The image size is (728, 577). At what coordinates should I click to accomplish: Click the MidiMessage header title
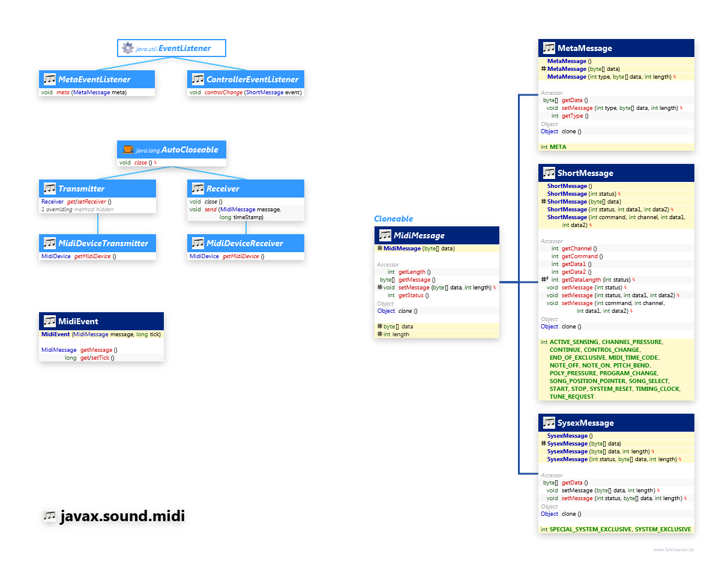click(x=419, y=235)
